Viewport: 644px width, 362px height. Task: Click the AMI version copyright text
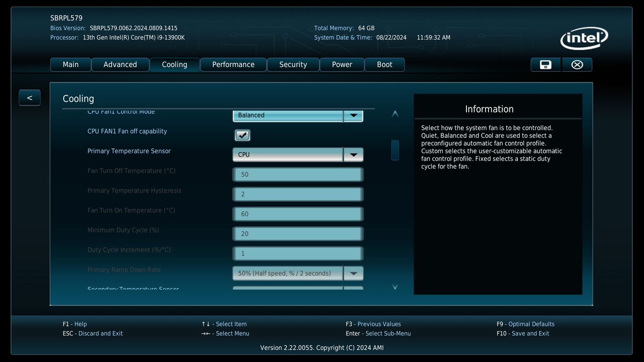[322, 348]
